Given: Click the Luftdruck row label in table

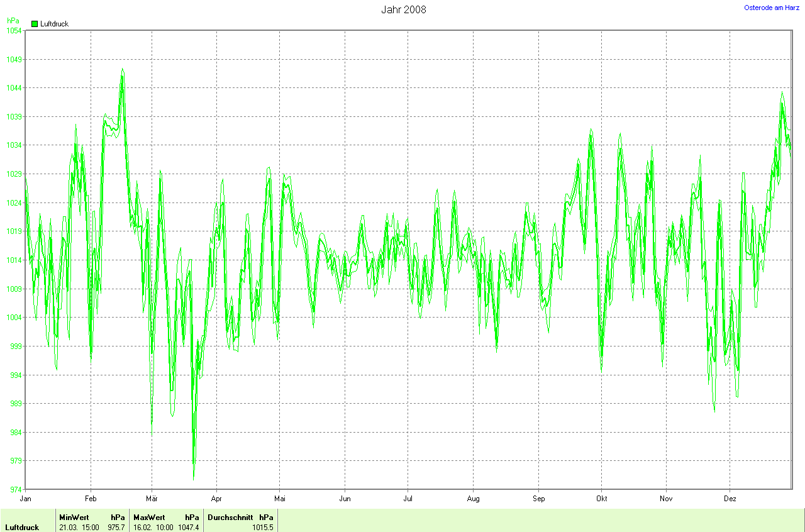Looking at the screenshot, I should point(22,528).
